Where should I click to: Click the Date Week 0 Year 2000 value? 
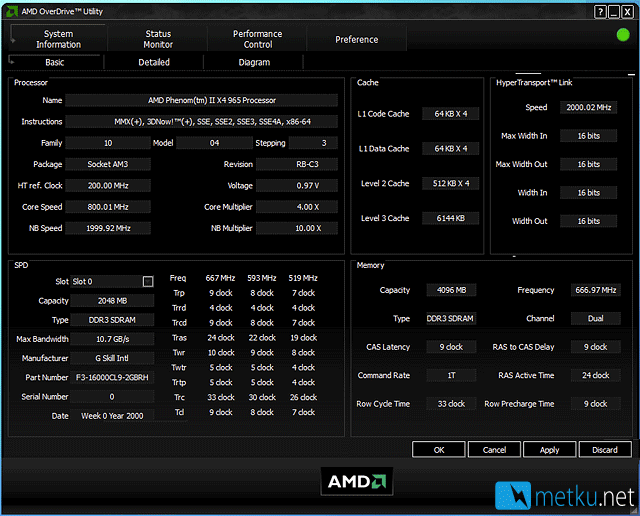point(112,416)
